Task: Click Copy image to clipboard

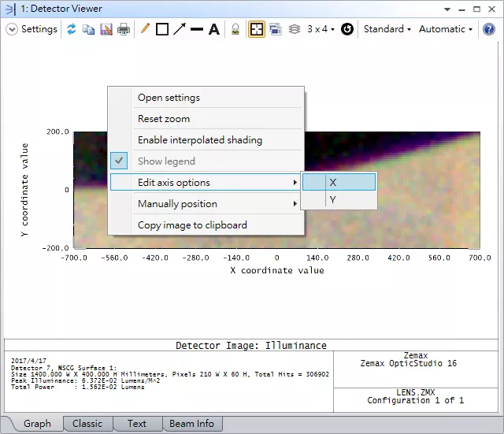Action: [192, 225]
